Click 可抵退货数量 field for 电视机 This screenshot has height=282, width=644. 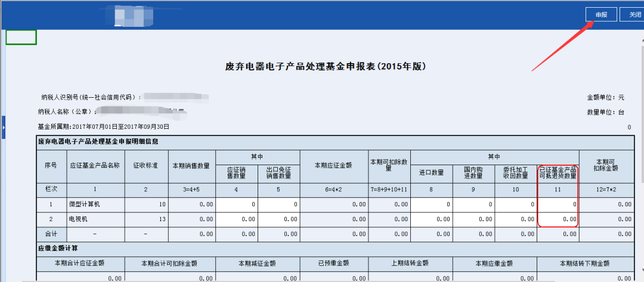click(558, 219)
